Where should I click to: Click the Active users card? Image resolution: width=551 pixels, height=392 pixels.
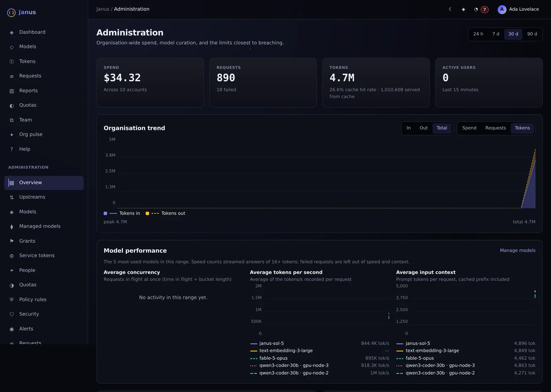coord(489,83)
